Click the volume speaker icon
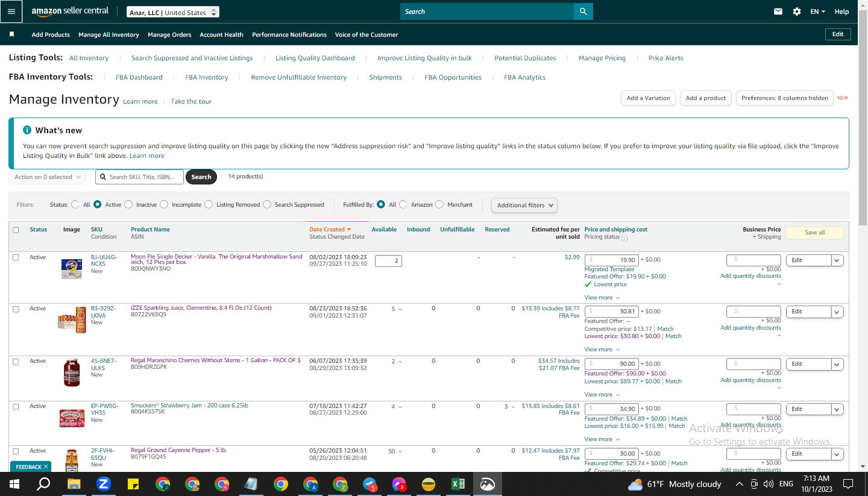The height and width of the screenshot is (496, 868). click(x=768, y=484)
